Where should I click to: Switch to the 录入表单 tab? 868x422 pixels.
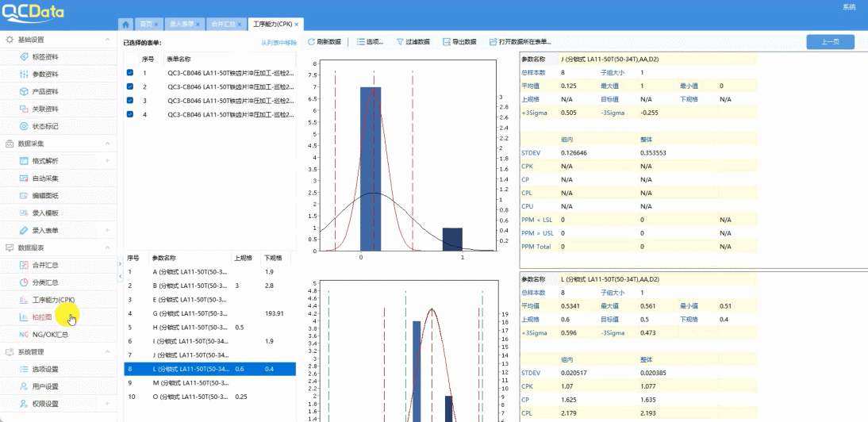click(x=182, y=25)
